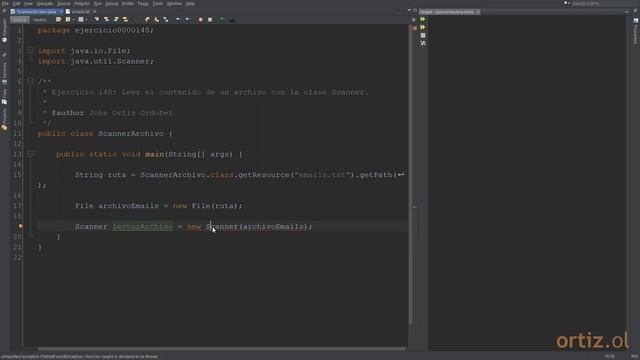
Task: Collapse the import statements fold
Action: 30,51
